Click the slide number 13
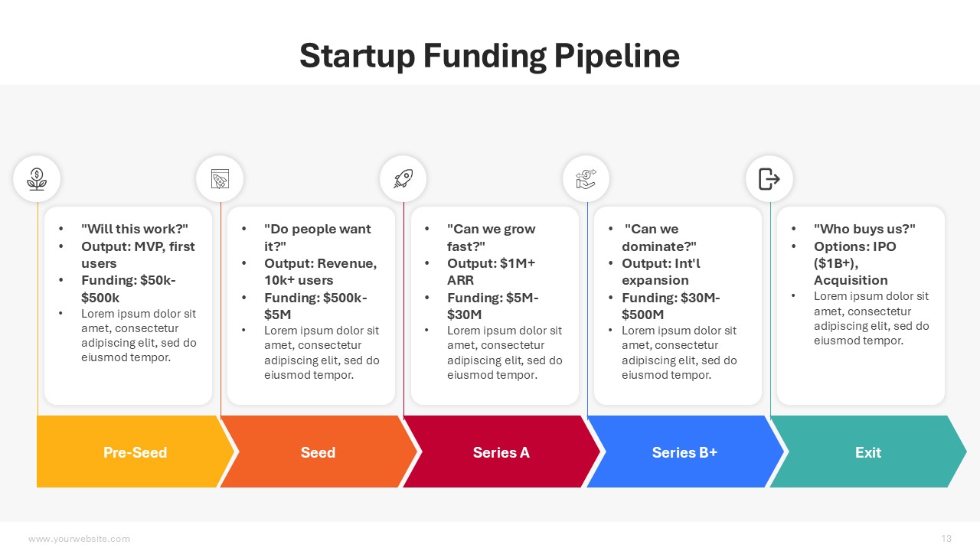Screen dimensions: 980x551 tap(946, 539)
